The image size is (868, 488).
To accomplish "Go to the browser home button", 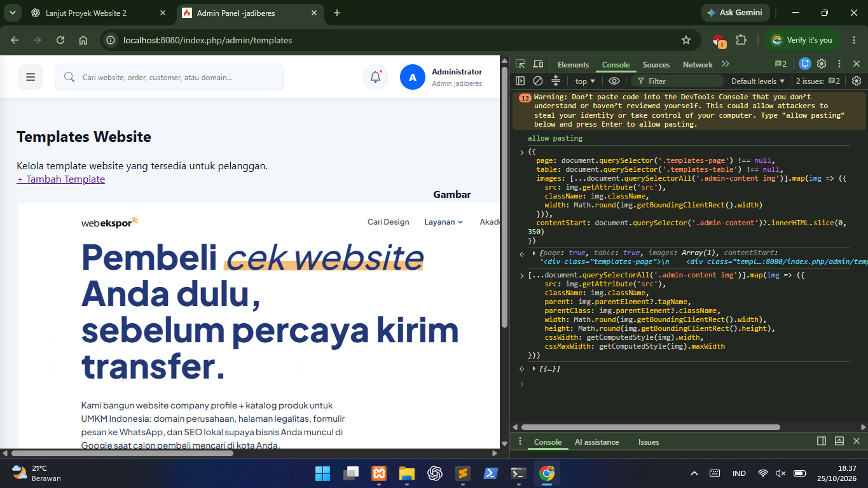I will 83,40.
